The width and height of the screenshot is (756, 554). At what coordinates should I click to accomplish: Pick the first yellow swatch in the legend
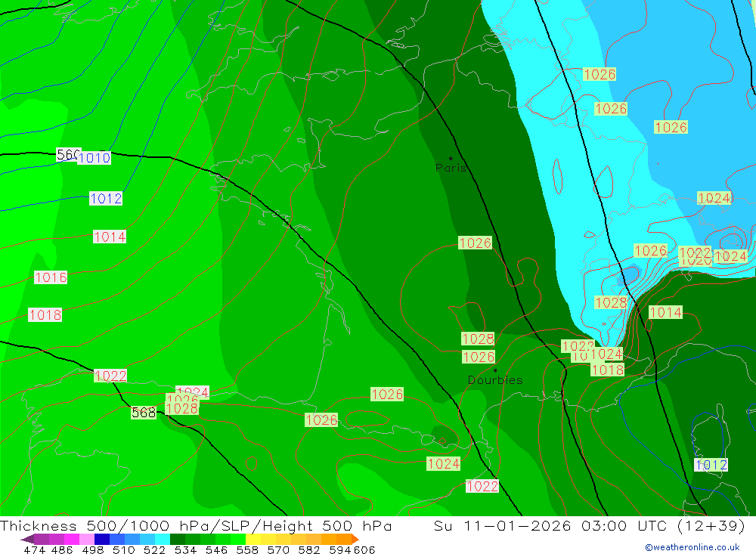pyautogui.click(x=253, y=539)
